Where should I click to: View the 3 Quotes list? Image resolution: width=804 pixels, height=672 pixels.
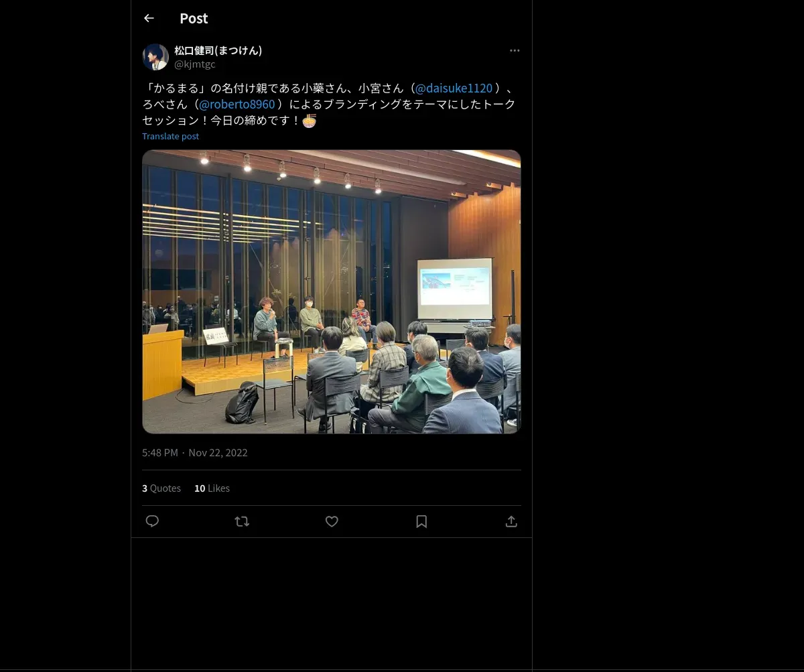[161, 488]
